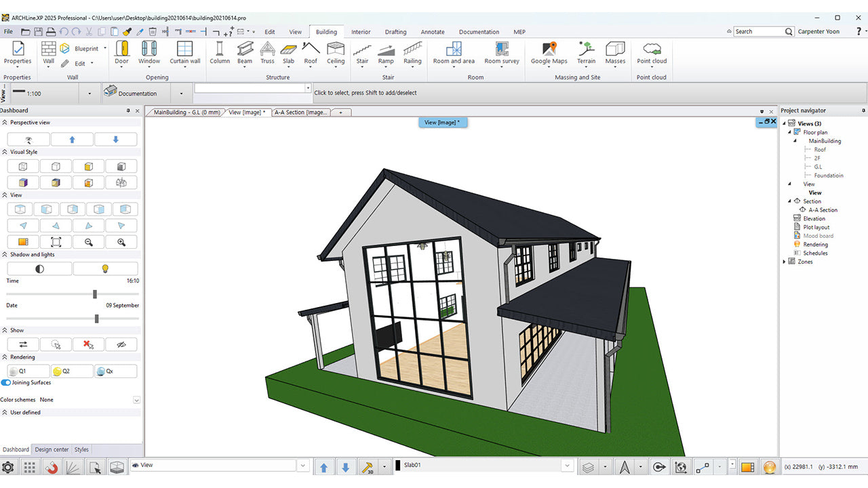Image resolution: width=868 pixels, height=488 pixels.
Task: Expand the Zones tree node
Action: (785, 262)
